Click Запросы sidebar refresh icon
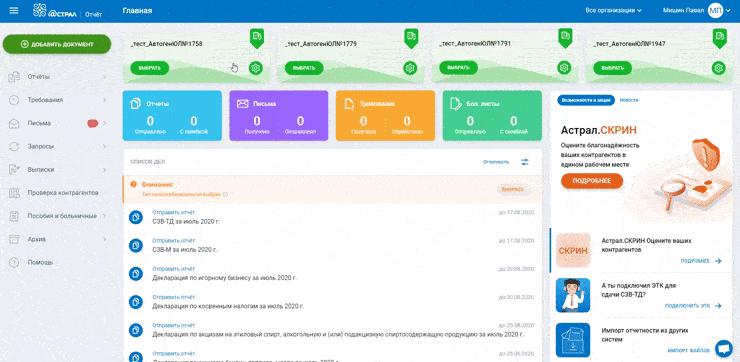 click(x=14, y=146)
